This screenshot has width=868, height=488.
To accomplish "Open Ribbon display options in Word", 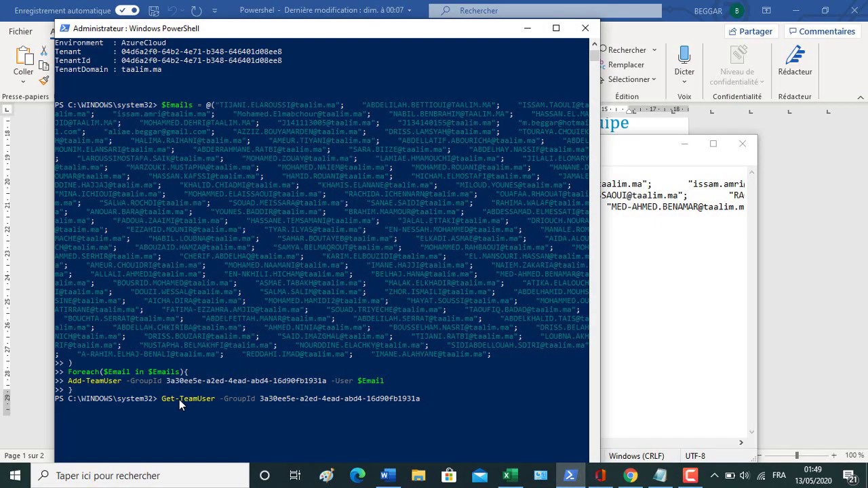I will 766,10.
